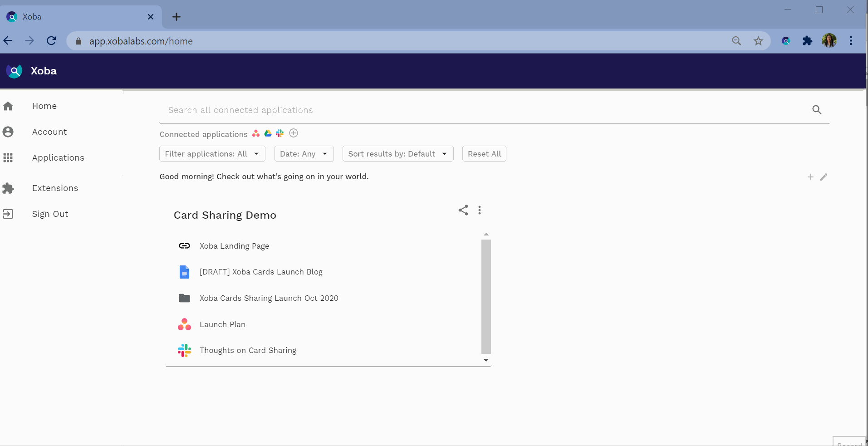Screen dimensions: 868x446
Task: Open the browser profile avatar
Action: coord(829,41)
